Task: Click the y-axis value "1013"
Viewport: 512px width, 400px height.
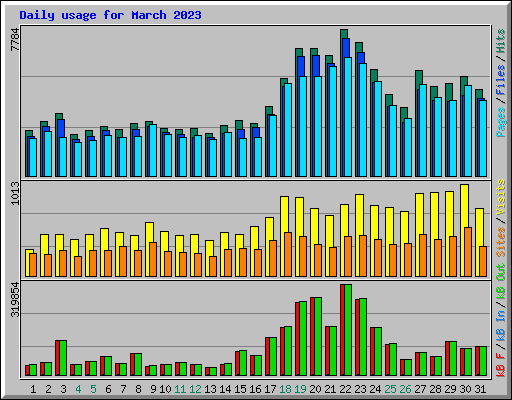Action: (15, 193)
